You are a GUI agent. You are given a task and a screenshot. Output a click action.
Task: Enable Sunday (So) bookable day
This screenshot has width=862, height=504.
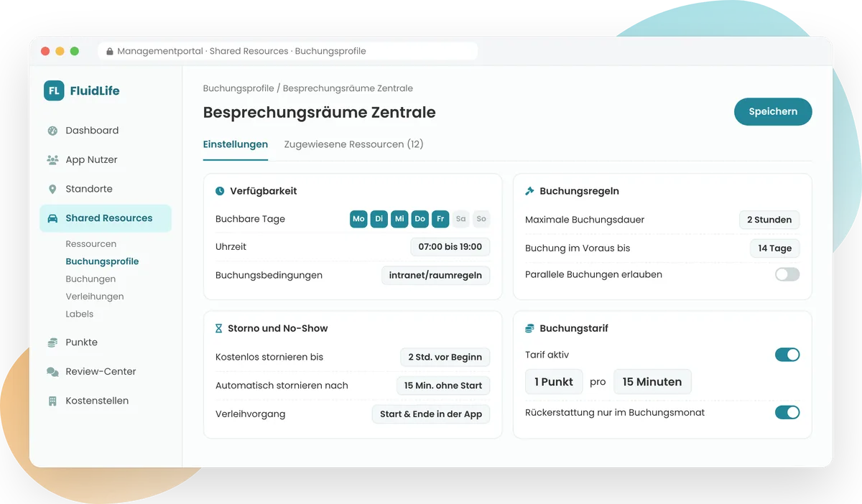click(x=481, y=219)
